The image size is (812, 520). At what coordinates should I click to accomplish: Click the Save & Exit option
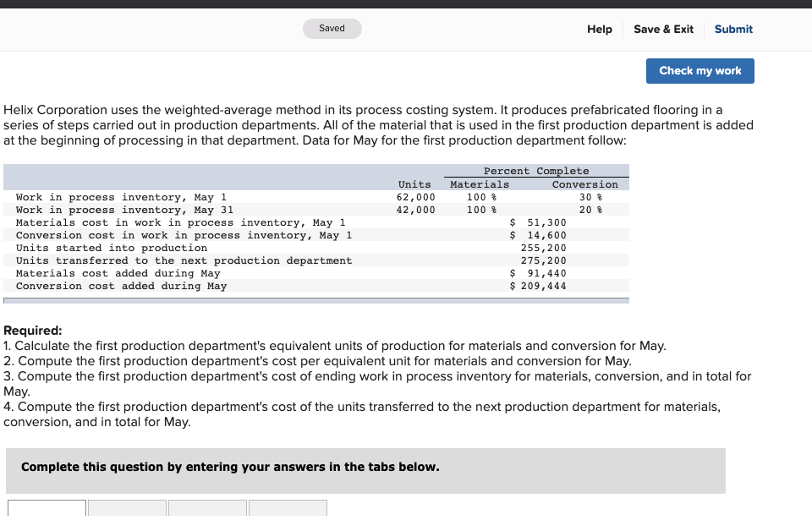pyautogui.click(x=663, y=29)
